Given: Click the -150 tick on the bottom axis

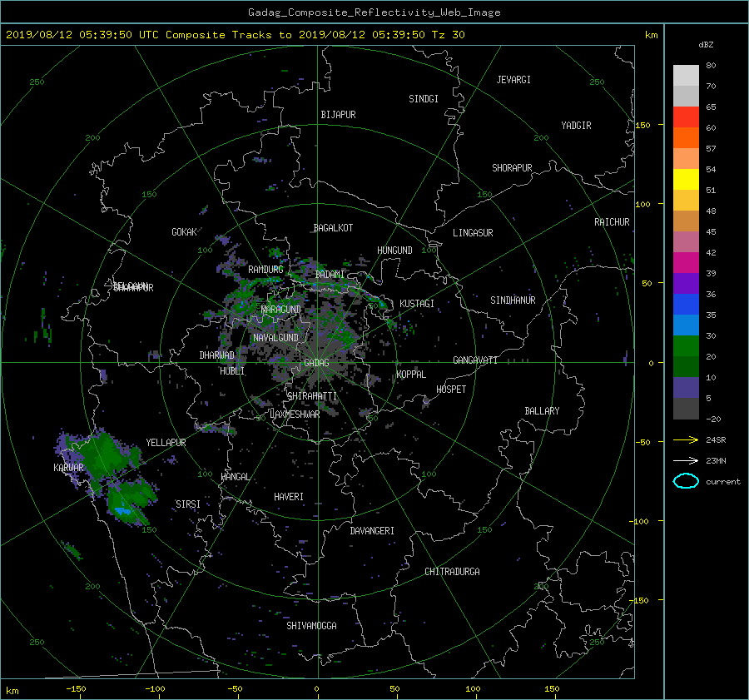Looking at the screenshot, I should 76,688.
